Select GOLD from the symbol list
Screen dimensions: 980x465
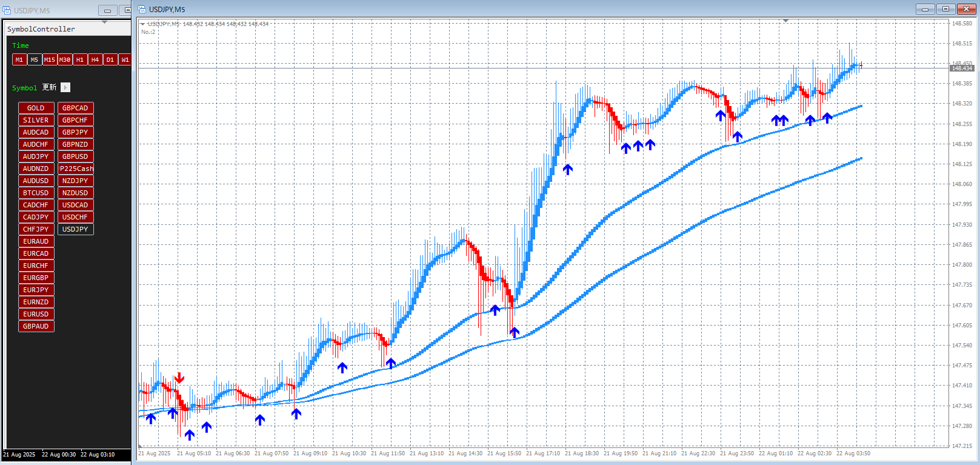36,108
